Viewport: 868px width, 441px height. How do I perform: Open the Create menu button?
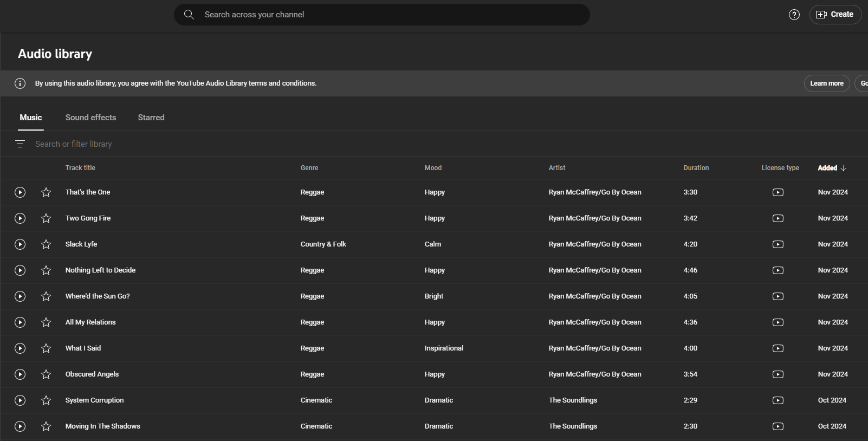point(835,15)
